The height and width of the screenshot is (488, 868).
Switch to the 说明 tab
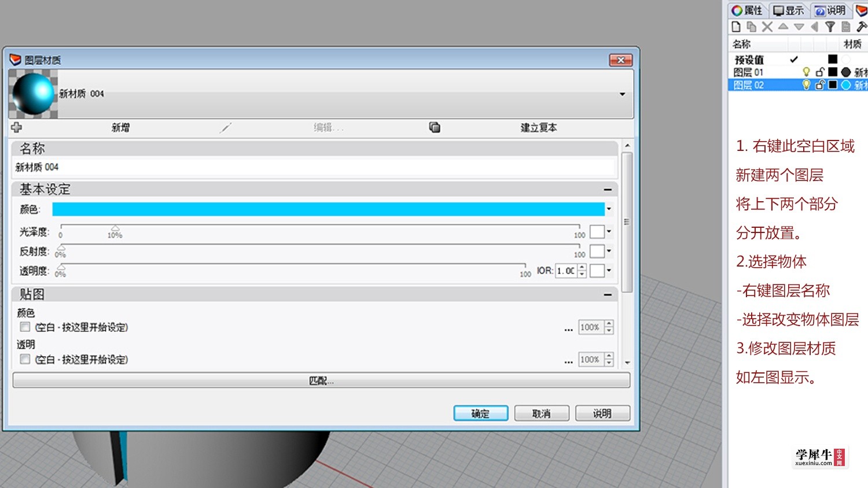pyautogui.click(x=830, y=10)
